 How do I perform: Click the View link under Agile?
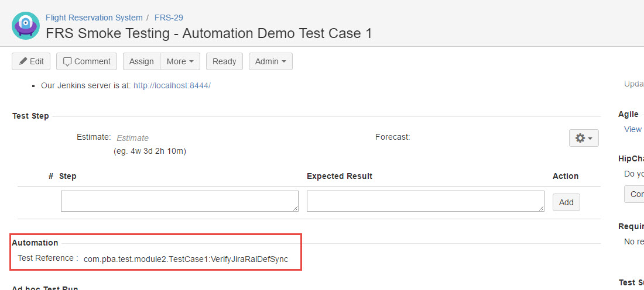click(632, 129)
